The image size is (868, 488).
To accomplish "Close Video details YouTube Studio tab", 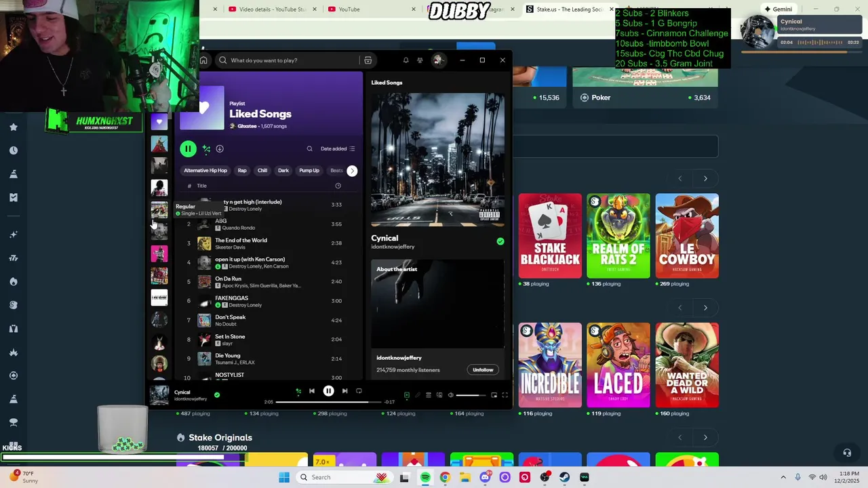I will pos(315,9).
